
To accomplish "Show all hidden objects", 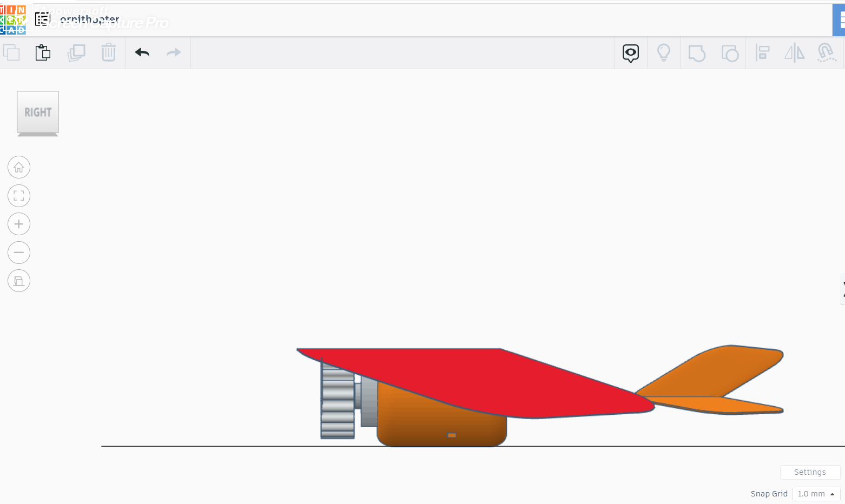I will 630,52.
